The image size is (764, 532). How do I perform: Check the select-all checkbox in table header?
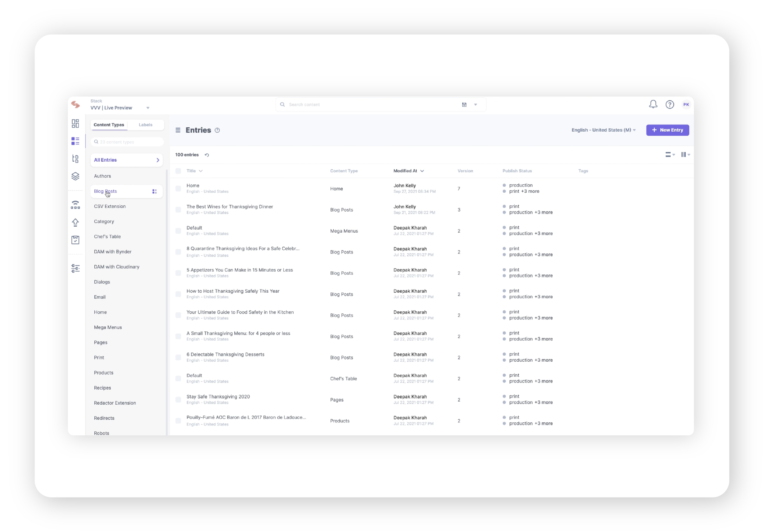[x=178, y=171]
